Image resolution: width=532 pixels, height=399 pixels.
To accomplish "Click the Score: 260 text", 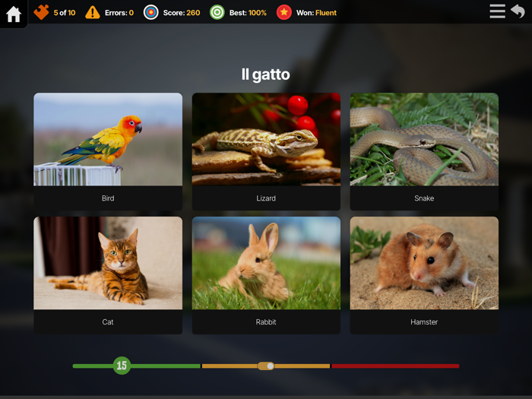I will point(182,13).
